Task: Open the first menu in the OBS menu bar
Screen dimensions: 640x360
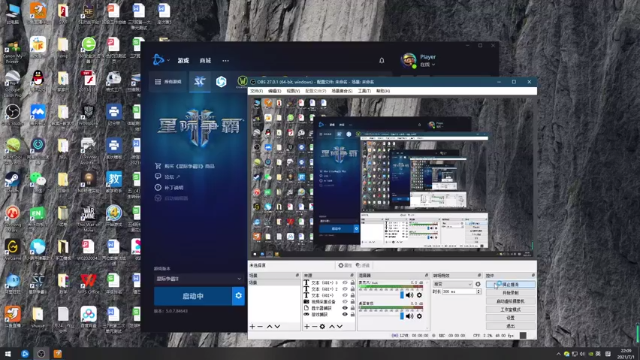Action: tap(257, 91)
